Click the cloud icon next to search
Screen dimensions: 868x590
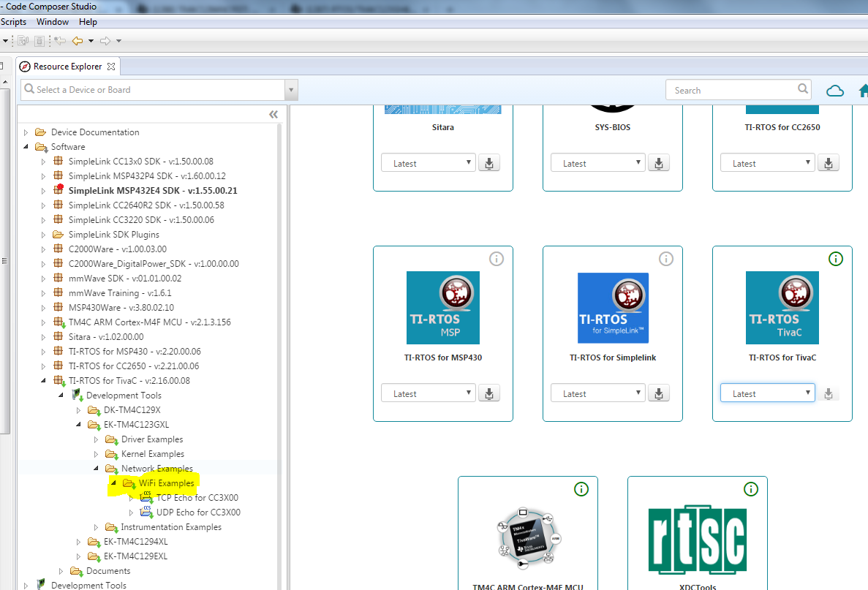835,90
